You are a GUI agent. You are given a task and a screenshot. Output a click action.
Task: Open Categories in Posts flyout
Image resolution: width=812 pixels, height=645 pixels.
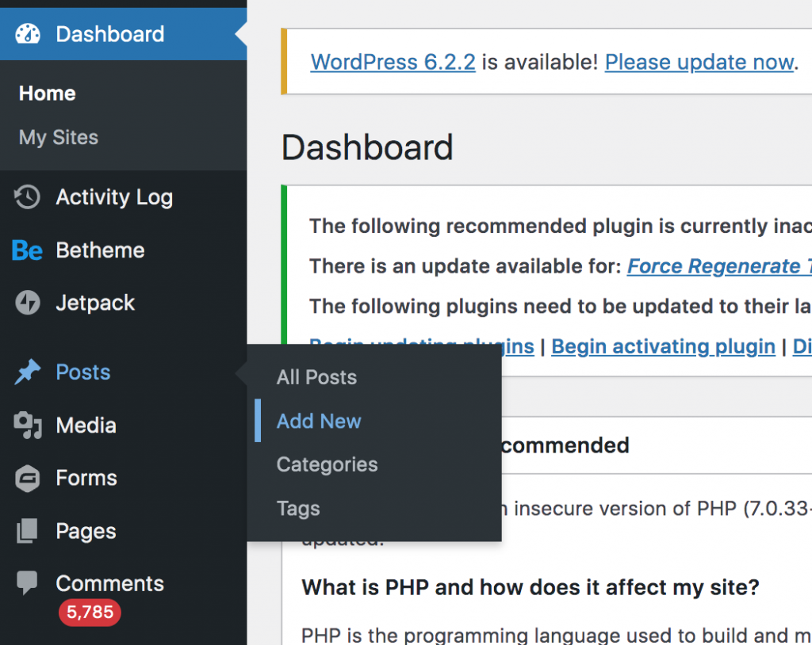click(327, 465)
